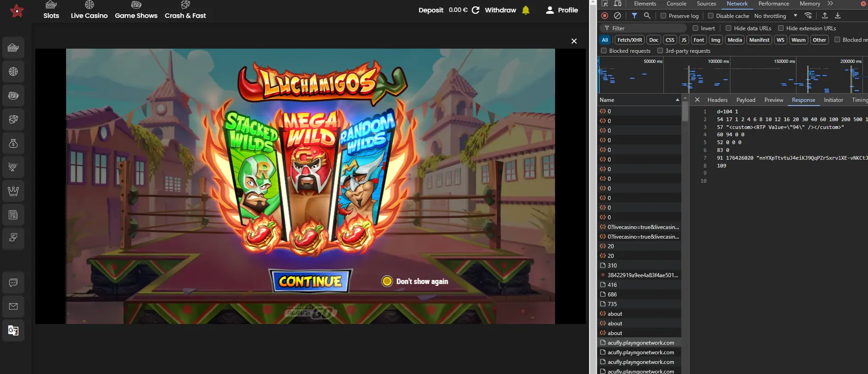The image size is (868, 374).
Task: Show more DevTools tabs chevron
Action: coord(830,4)
